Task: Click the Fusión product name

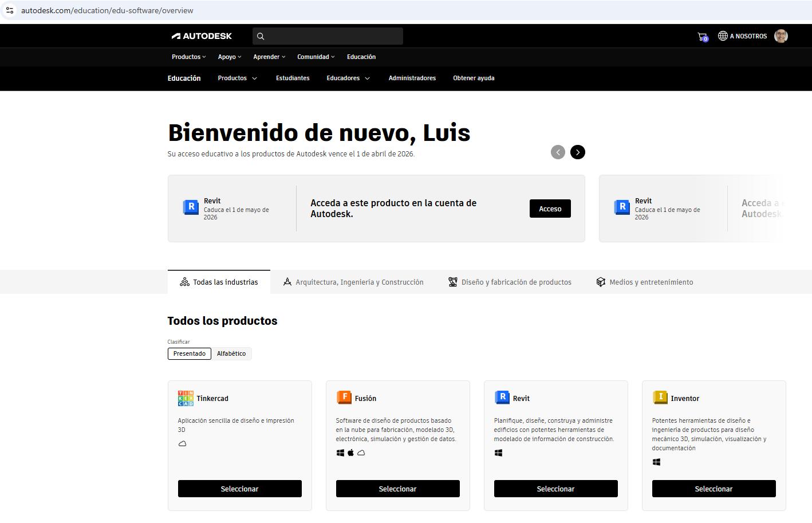Action: (365, 398)
